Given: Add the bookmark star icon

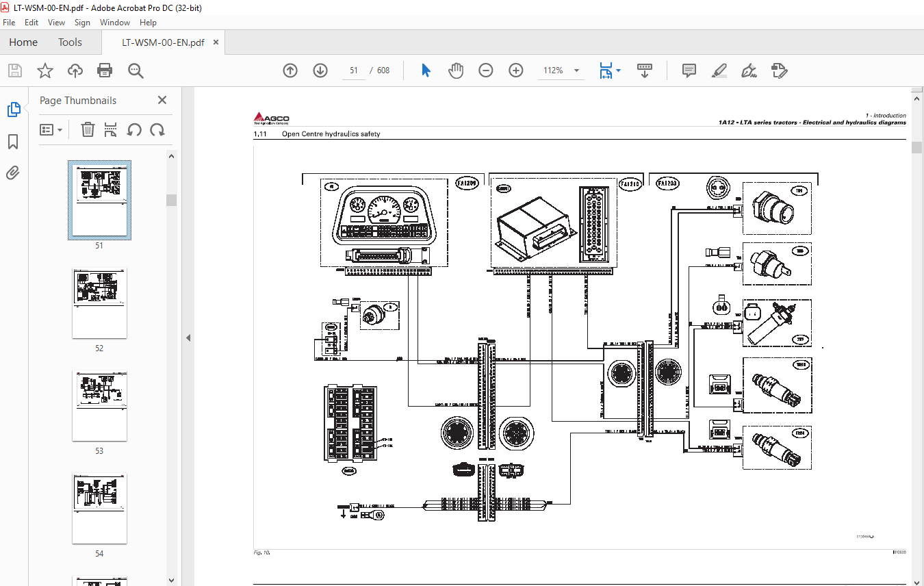Looking at the screenshot, I should coord(45,71).
